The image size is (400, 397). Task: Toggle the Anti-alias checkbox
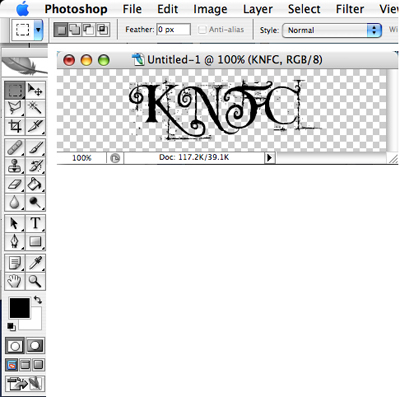(x=202, y=30)
